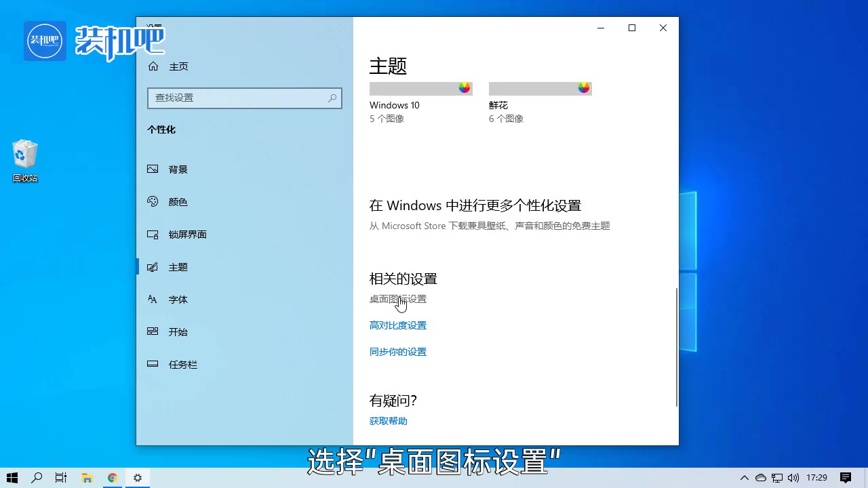
Task: Open Desktop icon settings link
Action: tap(398, 299)
